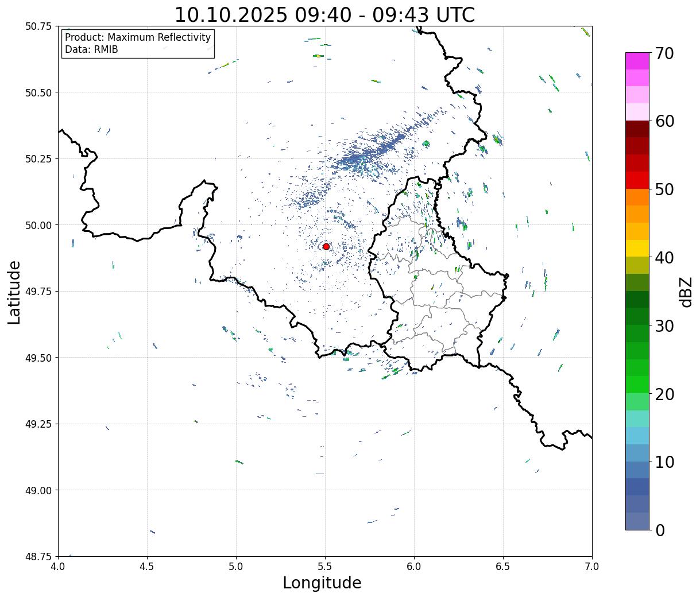Screen dimensions: 700x597
Task: Click the orange colorbar swatch below 50
Action: pos(637,197)
